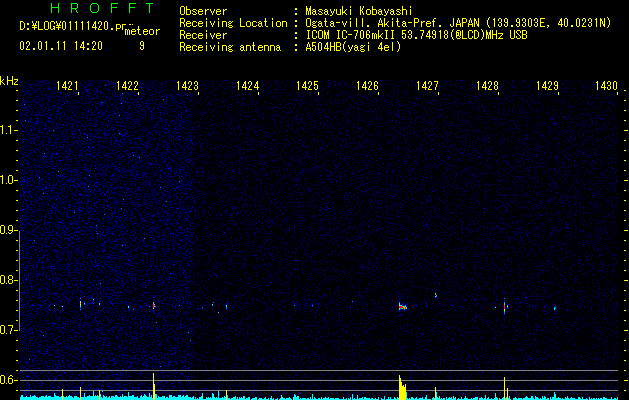Click the tallest yellow power spike near 1422
Viewport: 629px width, 400px height.
click(x=154, y=386)
